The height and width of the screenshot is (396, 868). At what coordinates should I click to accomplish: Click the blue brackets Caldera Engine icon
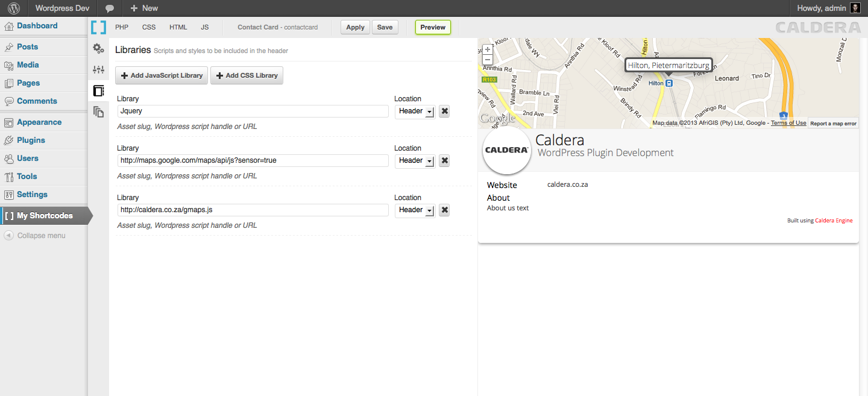coord(98,27)
